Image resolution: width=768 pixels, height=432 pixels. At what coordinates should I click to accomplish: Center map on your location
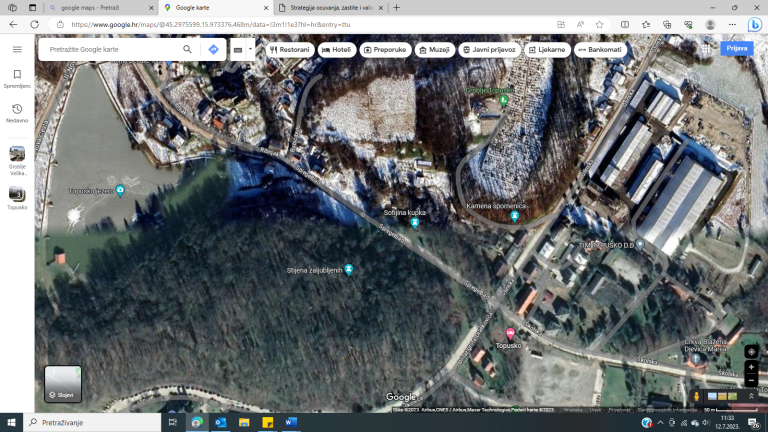click(751, 352)
